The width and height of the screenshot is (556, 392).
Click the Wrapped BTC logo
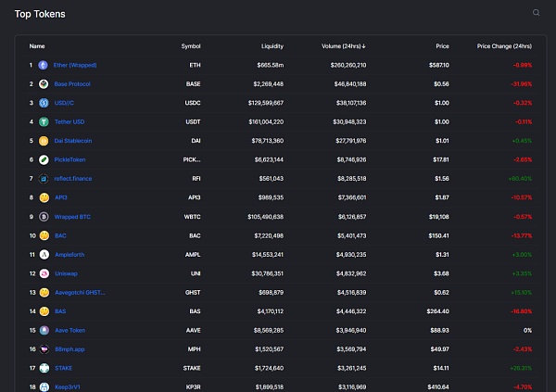click(x=44, y=217)
